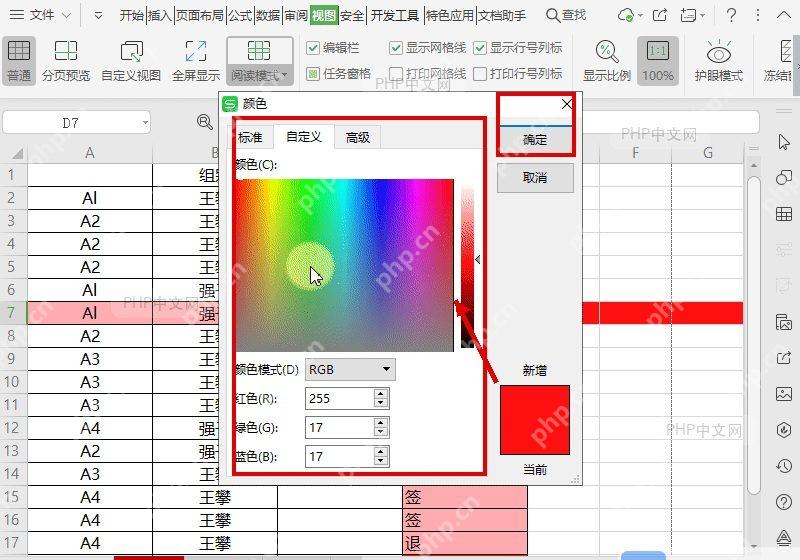Check 打印网格线 print gridlines
The width and height of the screenshot is (800, 560).
[395, 74]
